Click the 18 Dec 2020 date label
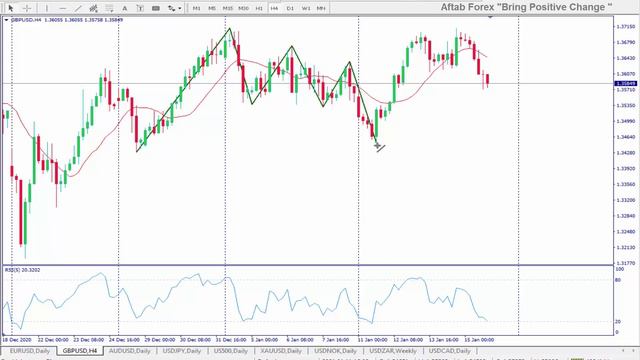Screen dimensions: 640x360 (x=16, y=340)
